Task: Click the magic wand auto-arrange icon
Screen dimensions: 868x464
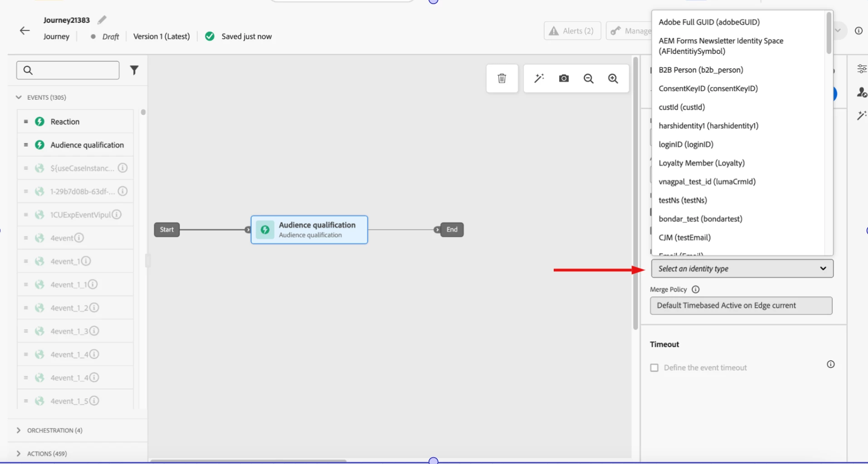Action: point(539,78)
